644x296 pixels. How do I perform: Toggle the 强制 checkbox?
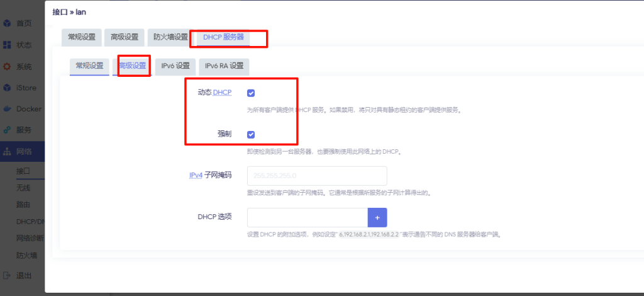251,134
